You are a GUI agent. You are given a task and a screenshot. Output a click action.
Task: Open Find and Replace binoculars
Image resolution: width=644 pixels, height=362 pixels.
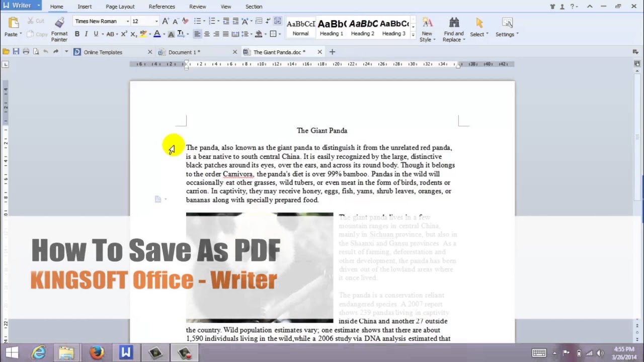click(x=454, y=23)
